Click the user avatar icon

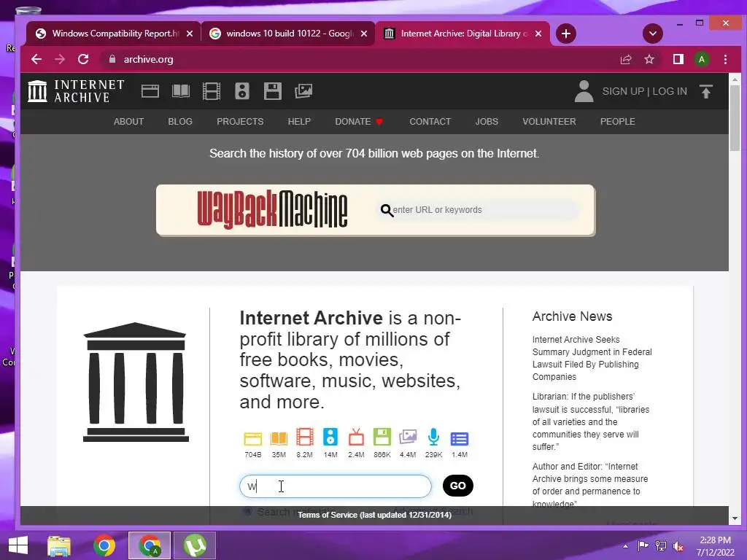pos(584,91)
